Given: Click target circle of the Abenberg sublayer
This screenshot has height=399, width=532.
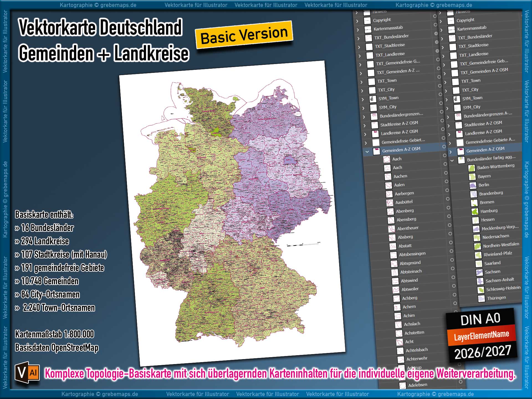Looking at the screenshot, I should tap(448, 208).
